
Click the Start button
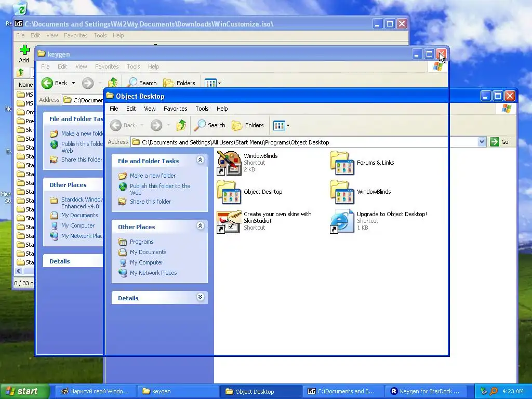[24, 391]
